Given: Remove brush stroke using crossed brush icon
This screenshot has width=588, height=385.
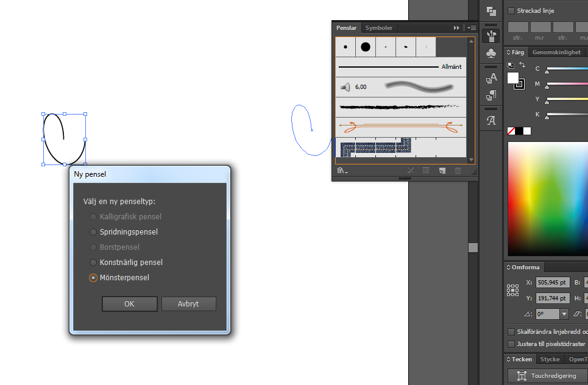Looking at the screenshot, I should (411, 170).
